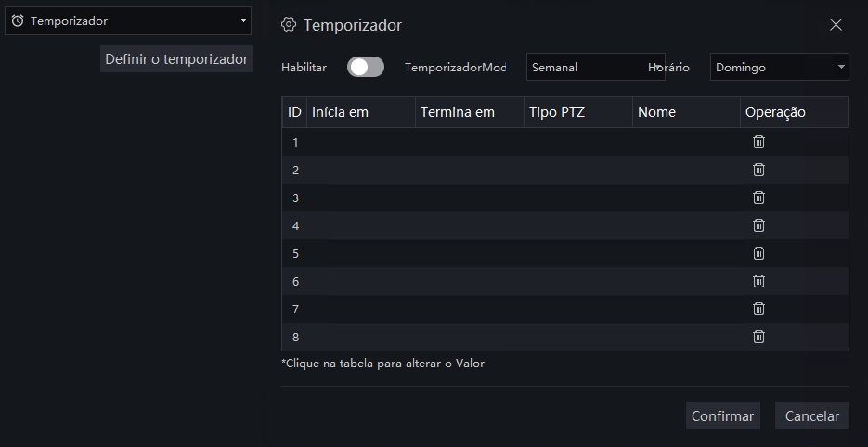
Task: Cancel the timer dialog
Action: coord(812,416)
